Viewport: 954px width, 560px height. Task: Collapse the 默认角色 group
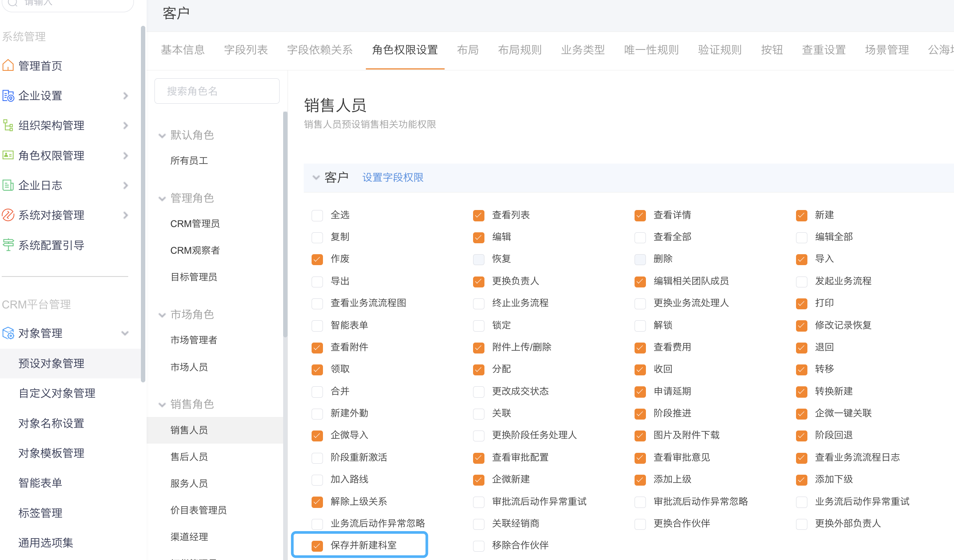162,136
